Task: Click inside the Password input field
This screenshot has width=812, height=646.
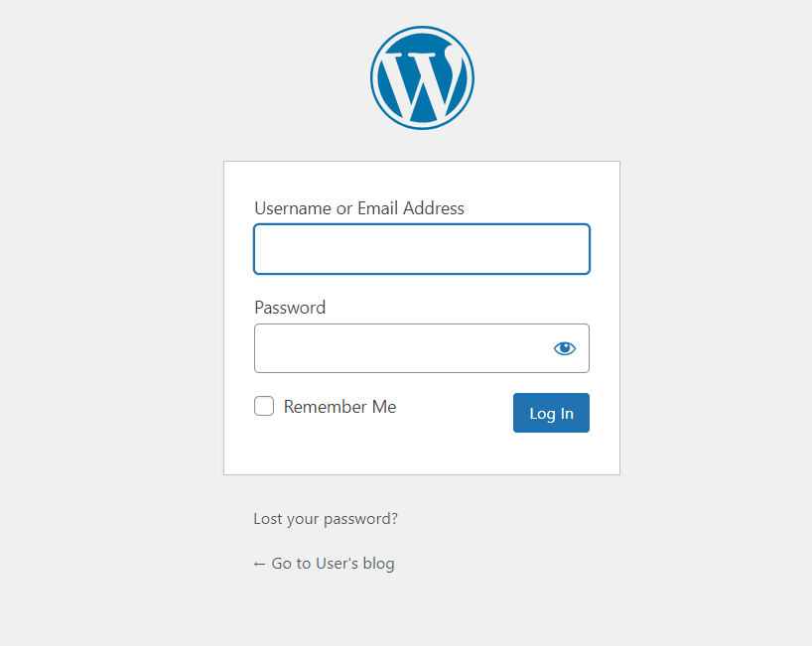Action: pos(397,348)
